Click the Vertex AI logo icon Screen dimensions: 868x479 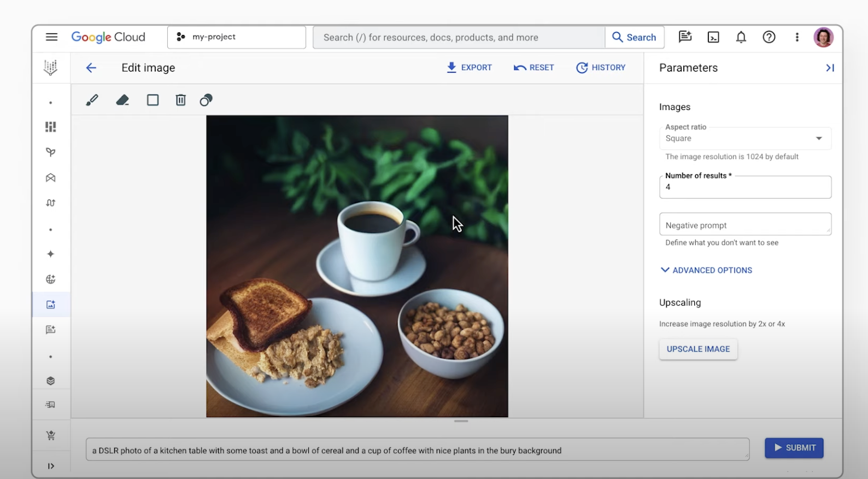(x=50, y=67)
